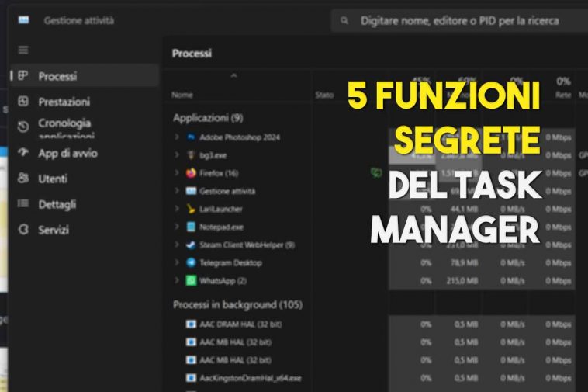Click the Servizi sidebar icon
The image size is (588, 392).
[x=23, y=229]
